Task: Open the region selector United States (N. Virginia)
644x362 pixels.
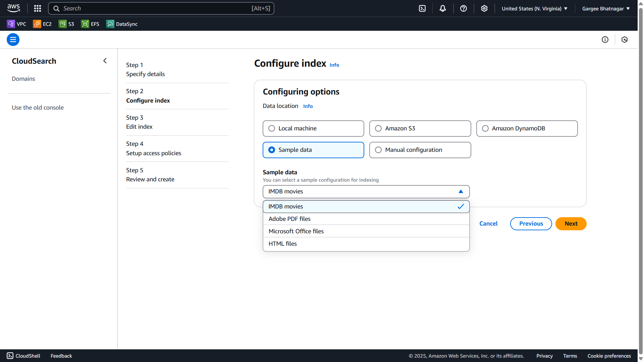Action: click(x=534, y=8)
